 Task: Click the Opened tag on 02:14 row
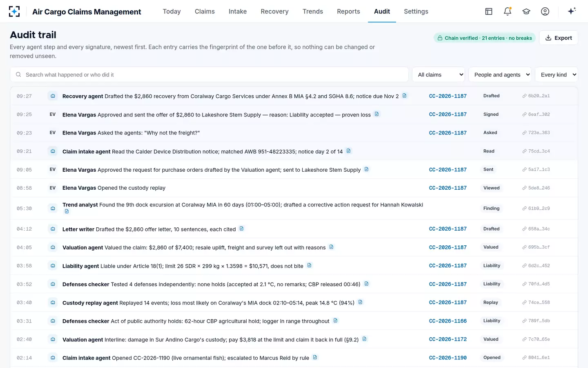(492, 357)
